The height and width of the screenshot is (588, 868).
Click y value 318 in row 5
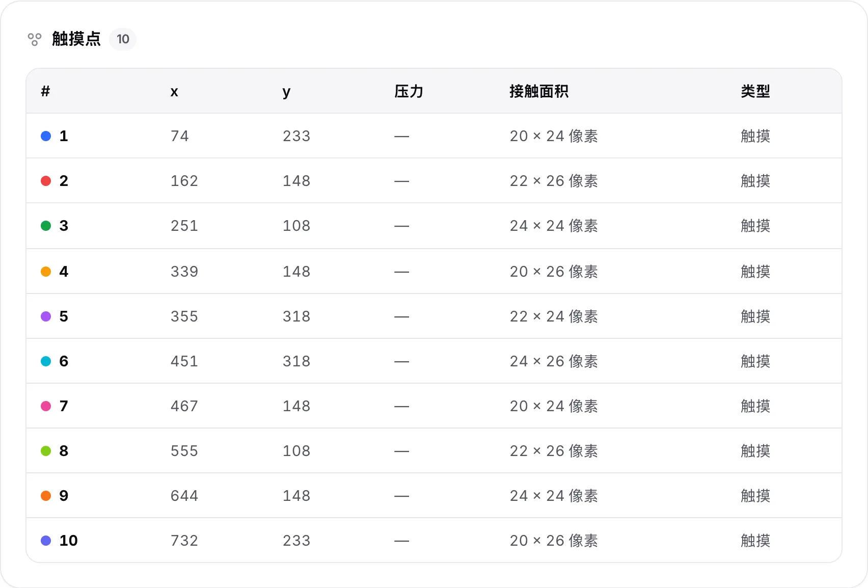[x=296, y=316]
